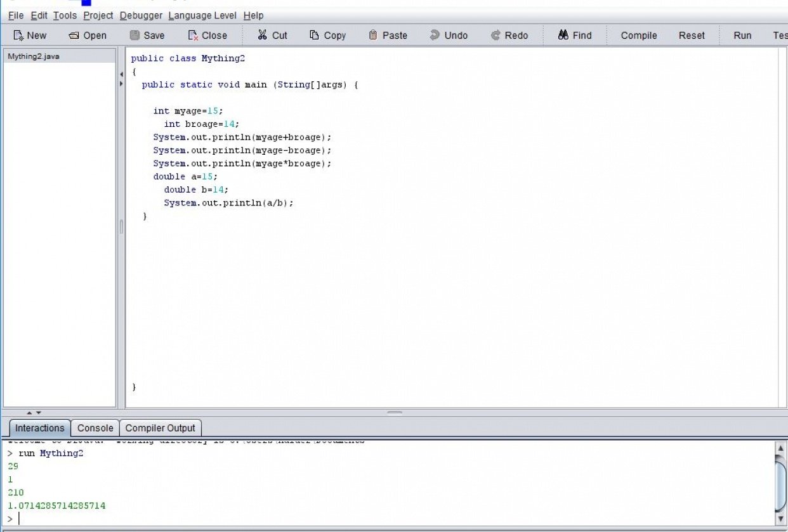Screen dimensions: 788x532
Task: Open the Language Level menu
Action: [x=203, y=15]
